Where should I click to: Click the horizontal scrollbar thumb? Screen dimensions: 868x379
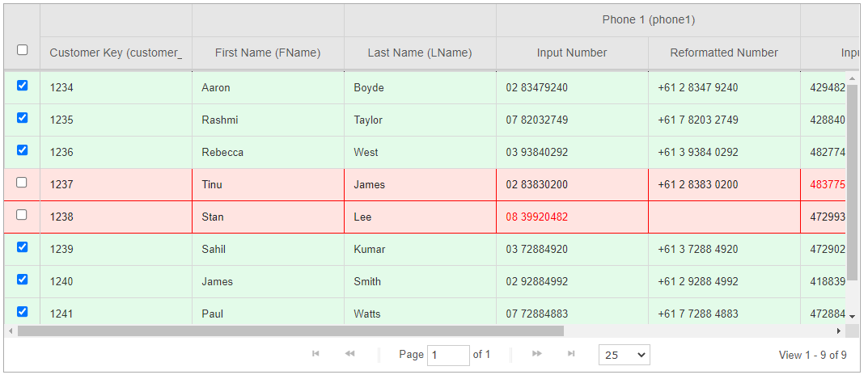point(290,331)
